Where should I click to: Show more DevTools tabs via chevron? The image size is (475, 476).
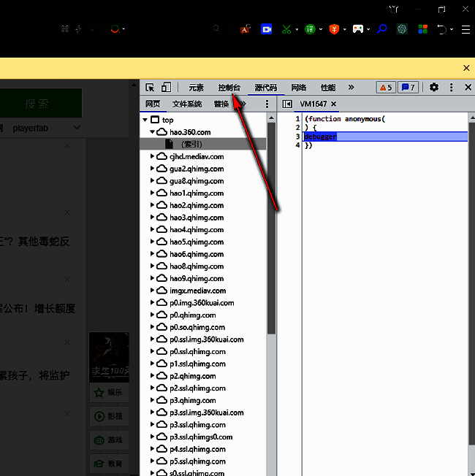coord(351,88)
